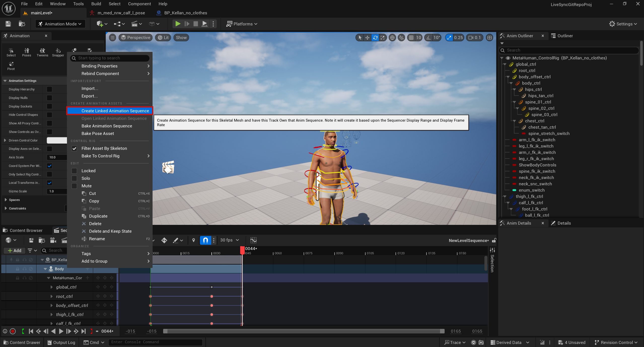This screenshot has width=644, height=347.
Task: Open the Output Log
Action: coord(61,342)
